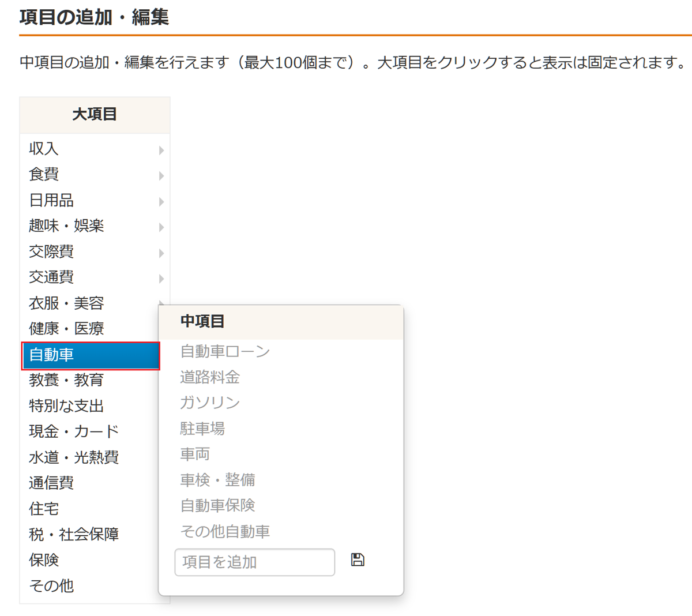
Task: Choose the 特別な支出 category
Action: point(66,406)
